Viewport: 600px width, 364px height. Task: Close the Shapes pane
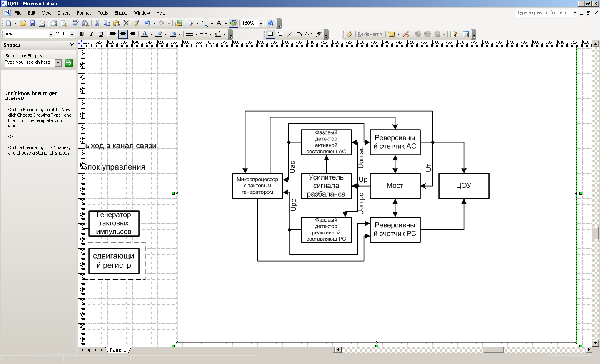pyautogui.click(x=72, y=45)
